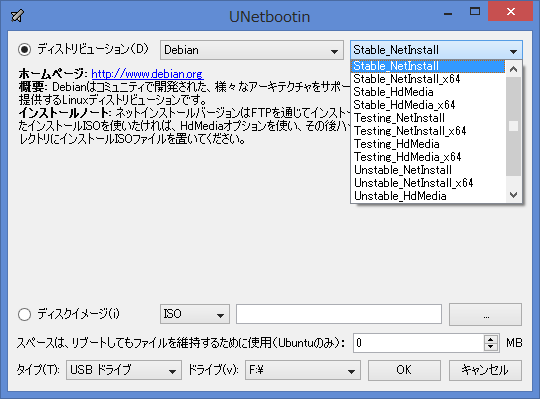
Task: Choose Stable_NetInstall_x64 from the list
Action: point(428,79)
